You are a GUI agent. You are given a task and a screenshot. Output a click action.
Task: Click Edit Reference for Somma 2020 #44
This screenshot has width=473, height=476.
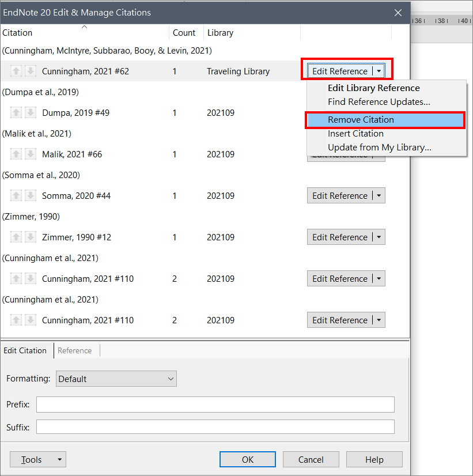point(340,195)
